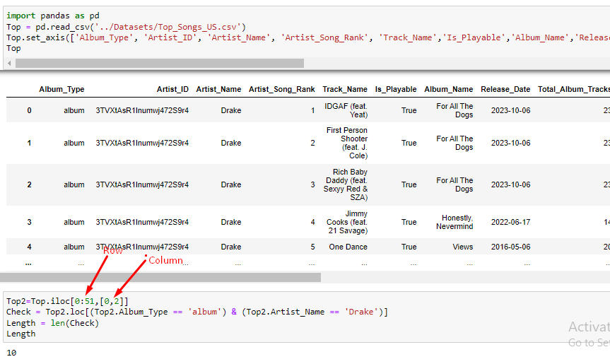Click the 'Honestly, Nevermind' album cell

pos(454,222)
